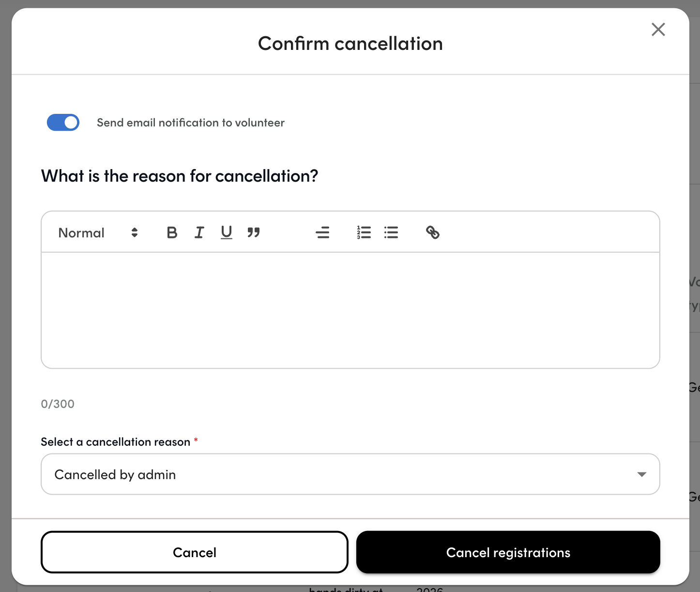700x592 pixels.
Task: Start a numbered list
Action: pyautogui.click(x=364, y=233)
